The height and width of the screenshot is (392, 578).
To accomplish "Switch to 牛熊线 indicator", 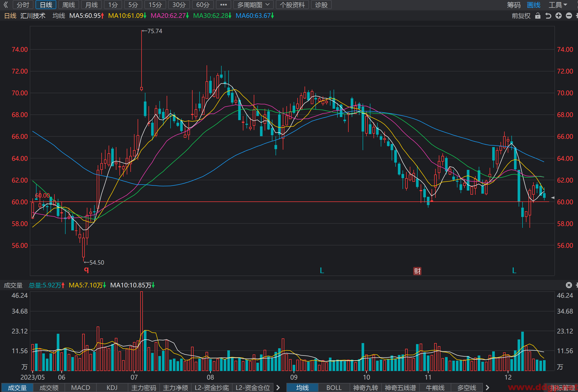I will click(435, 388).
